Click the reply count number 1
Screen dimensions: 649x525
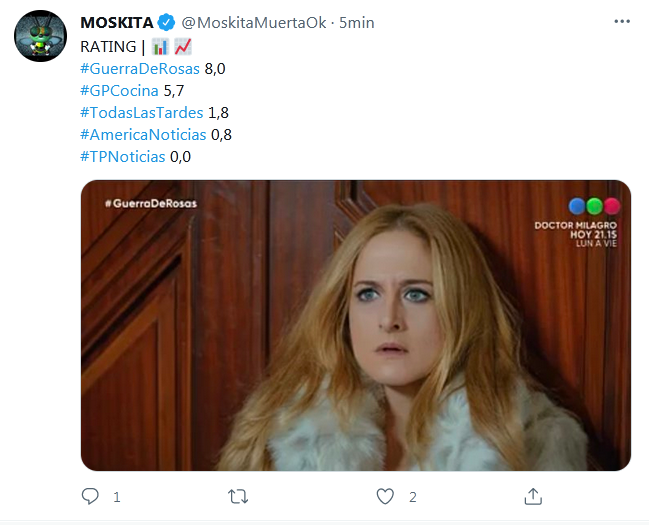(117, 497)
